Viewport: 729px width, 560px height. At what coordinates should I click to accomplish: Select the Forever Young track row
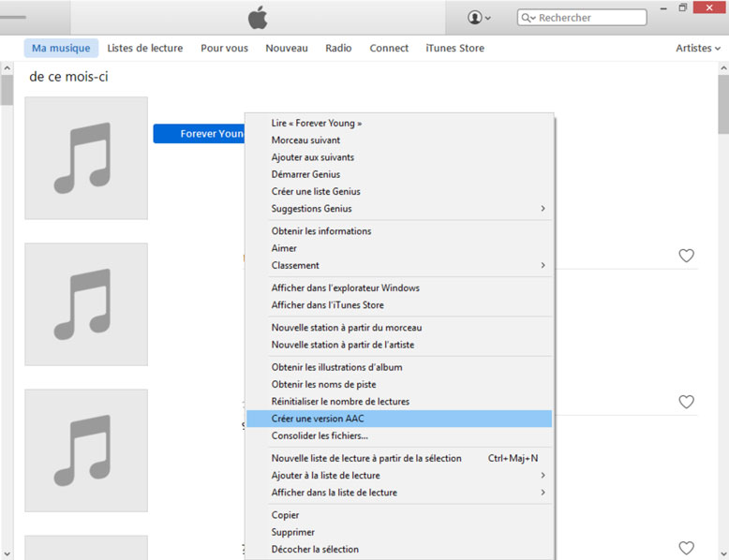point(199,133)
